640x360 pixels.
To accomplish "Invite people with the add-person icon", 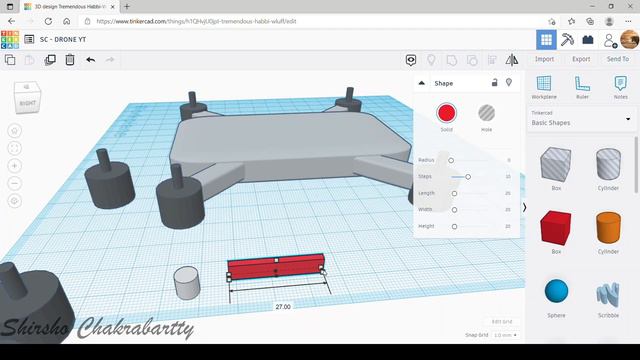I will pyautogui.click(x=610, y=40).
